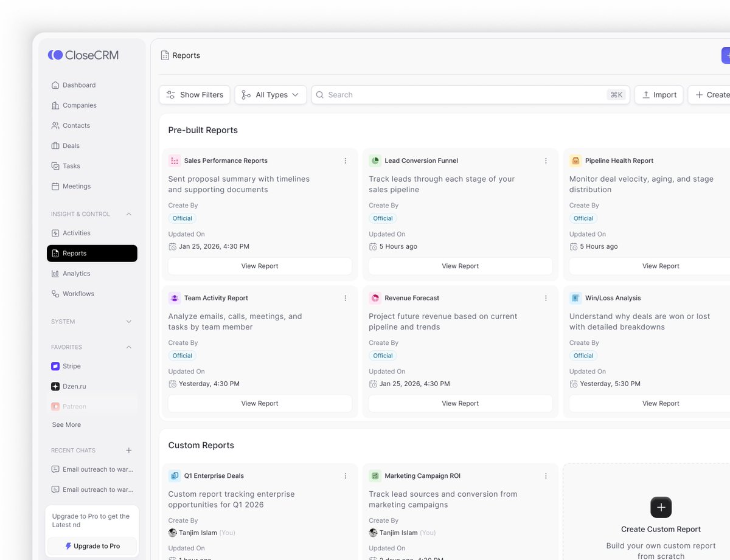Click the CloseCRM logo icon
This screenshot has width=730, height=560.
(55, 55)
